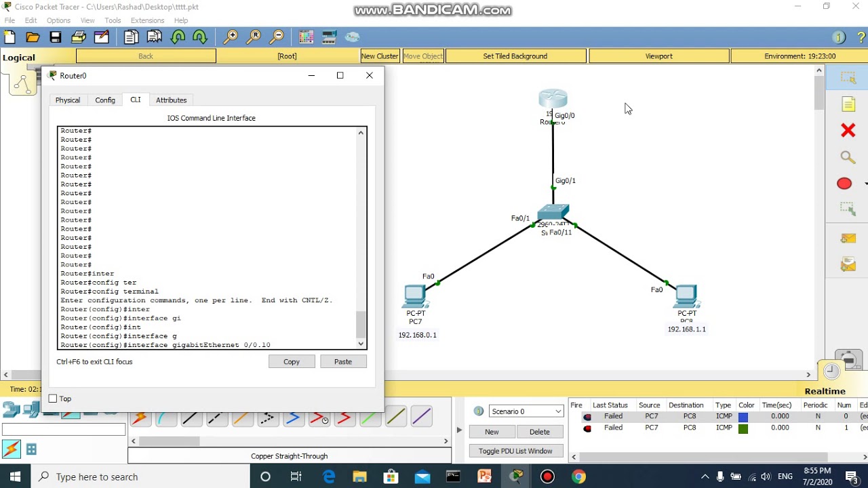The height and width of the screenshot is (488, 868).
Task: Click the scenario information icon beside Scenario 0
Action: (x=478, y=411)
